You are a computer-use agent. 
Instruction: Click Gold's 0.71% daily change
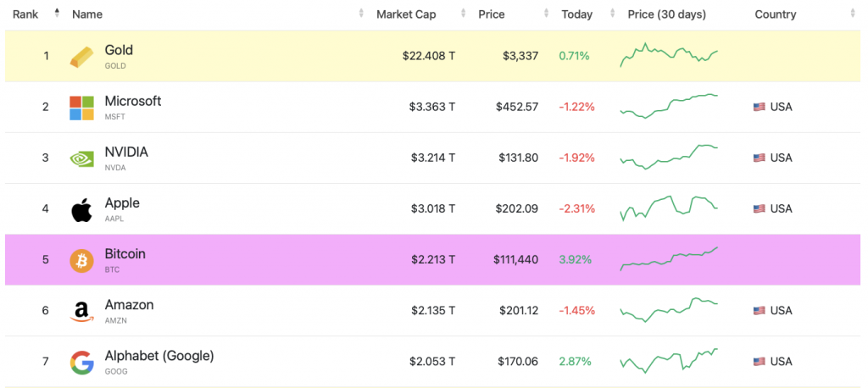574,56
